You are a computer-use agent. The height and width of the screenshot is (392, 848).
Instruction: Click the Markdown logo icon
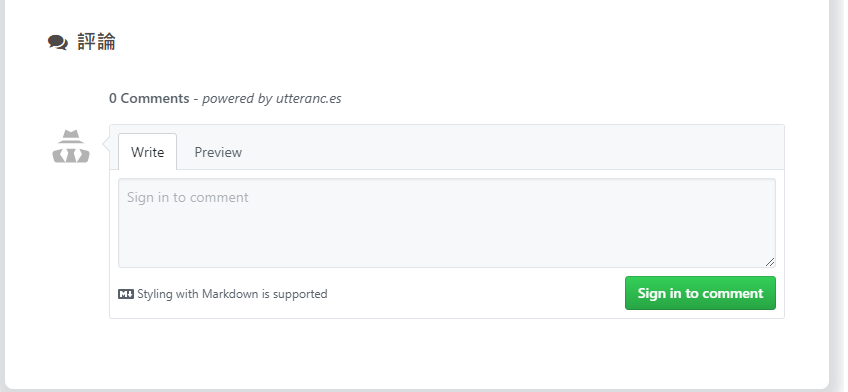tap(126, 294)
